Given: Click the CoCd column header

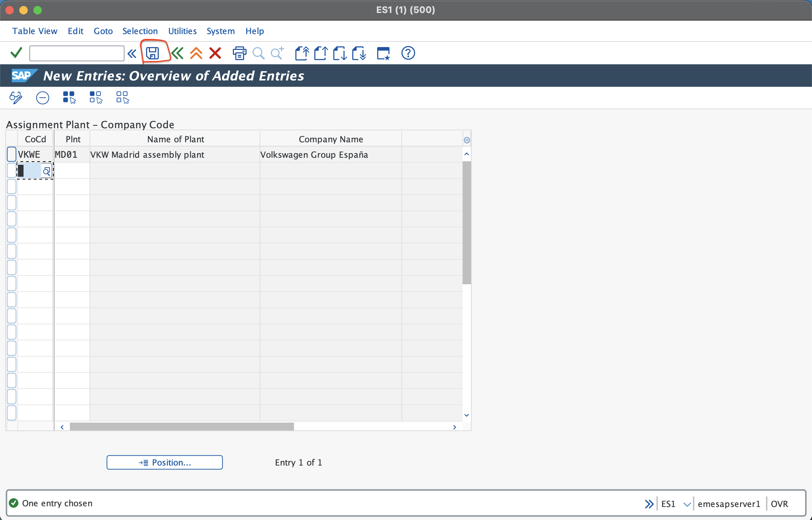Looking at the screenshot, I should pyautogui.click(x=35, y=139).
